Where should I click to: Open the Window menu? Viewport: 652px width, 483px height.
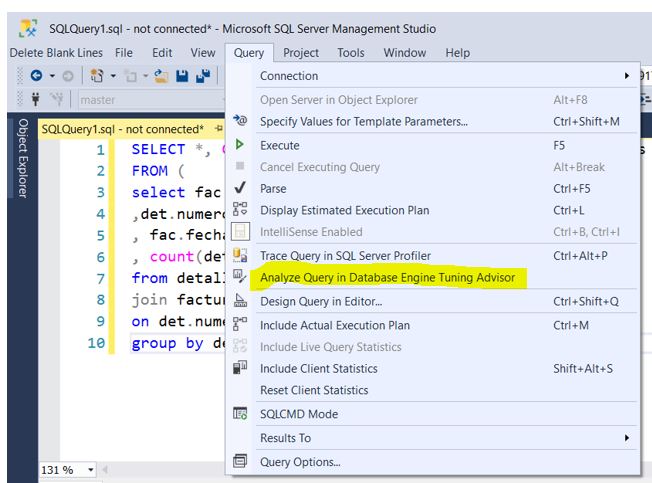coord(405,53)
